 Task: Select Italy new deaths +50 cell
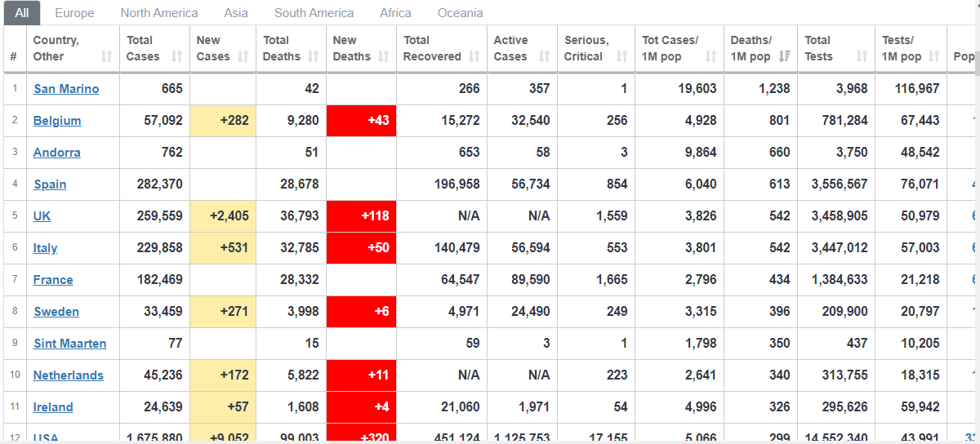361,248
